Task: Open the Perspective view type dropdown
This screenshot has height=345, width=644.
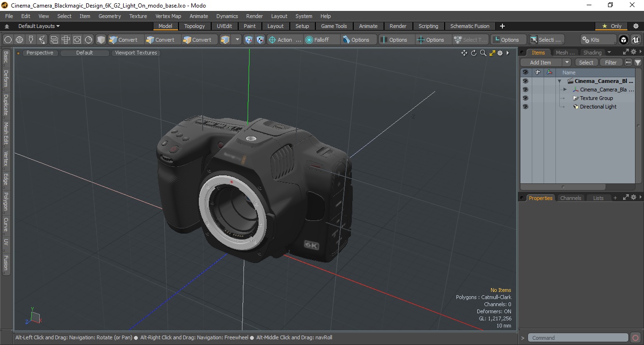Action: [x=40, y=53]
